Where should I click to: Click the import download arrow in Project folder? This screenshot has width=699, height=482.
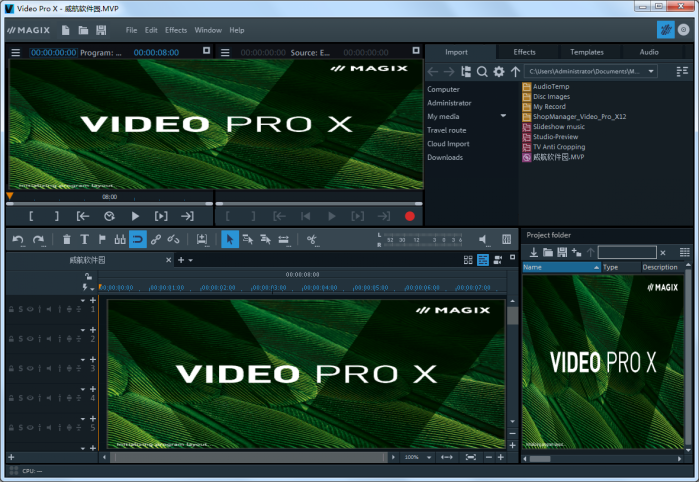[x=533, y=252]
